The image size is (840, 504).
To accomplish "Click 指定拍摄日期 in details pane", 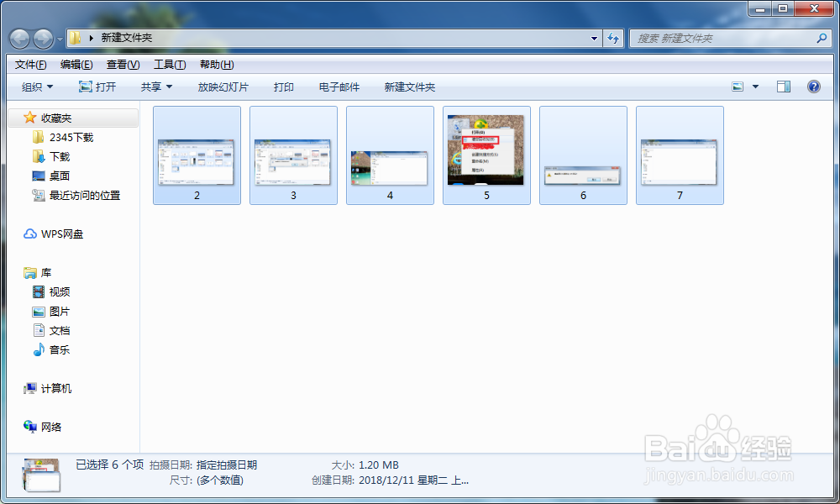I will [x=227, y=465].
